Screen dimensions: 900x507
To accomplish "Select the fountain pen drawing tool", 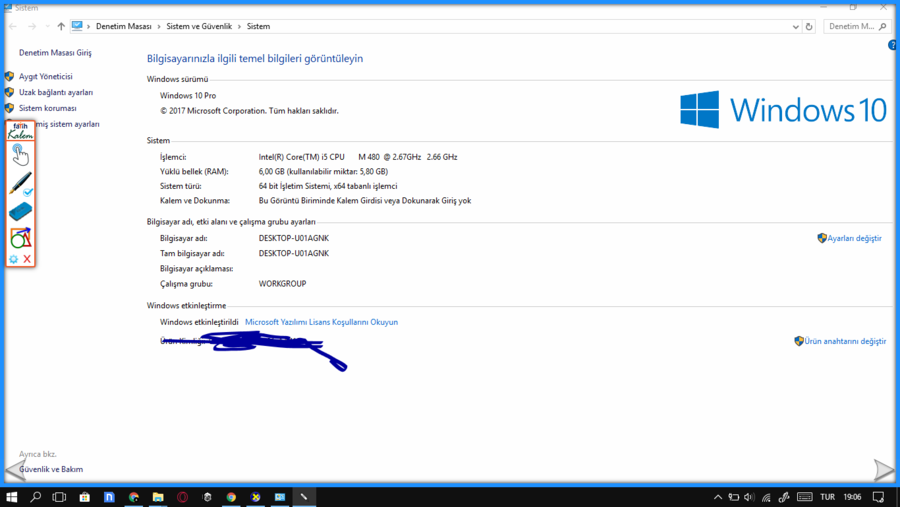I will point(20,184).
